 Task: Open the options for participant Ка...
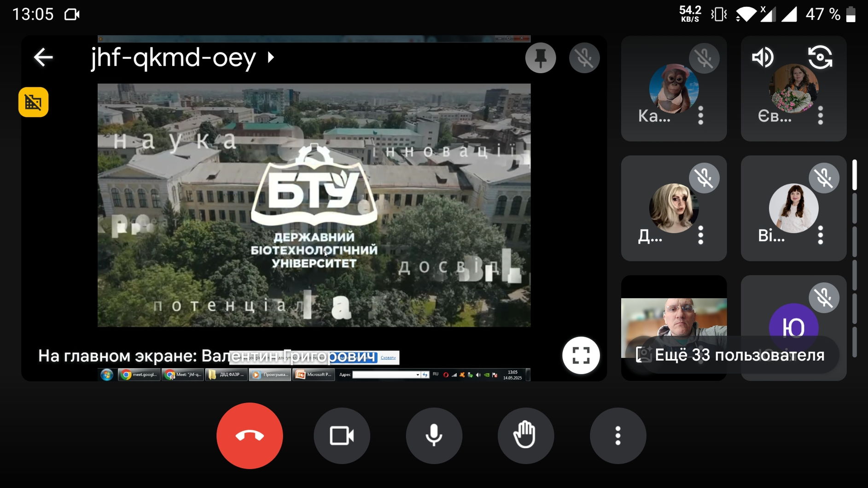pos(701,116)
